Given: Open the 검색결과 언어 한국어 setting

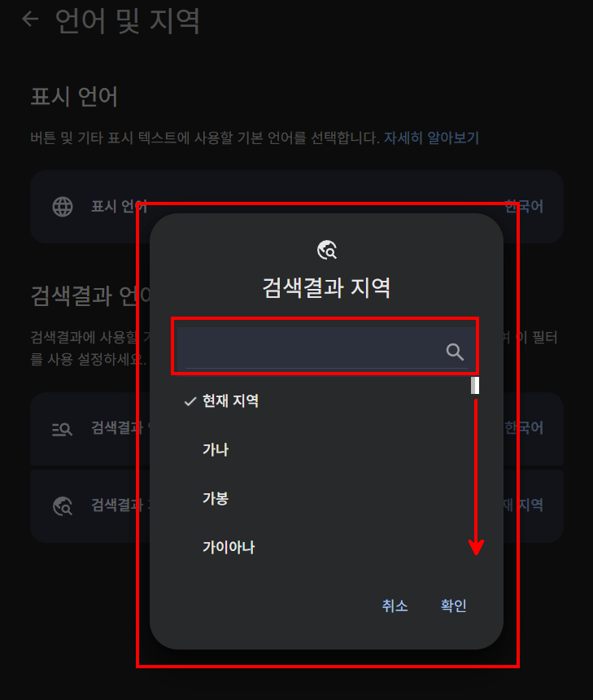Looking at the screenshot, I should pyautogui.click(x=524, y=427).
